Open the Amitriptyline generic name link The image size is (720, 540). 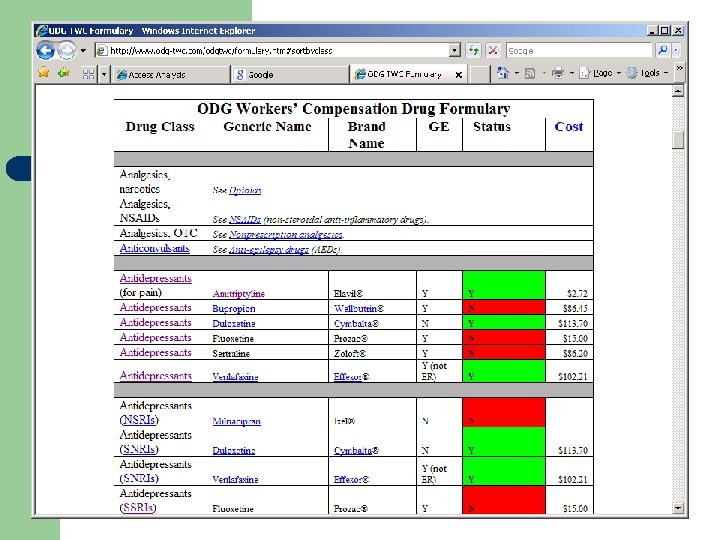(x=239, y=294)
